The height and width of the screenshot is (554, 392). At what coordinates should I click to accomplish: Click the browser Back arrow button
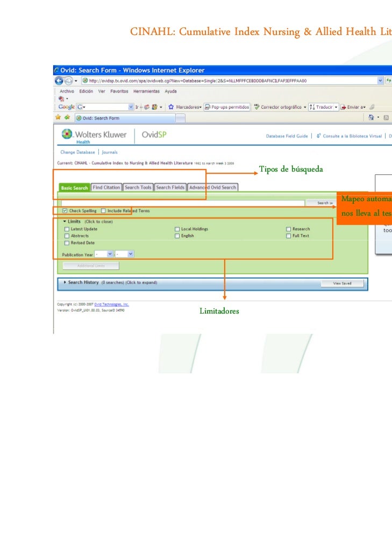point(59,81)
